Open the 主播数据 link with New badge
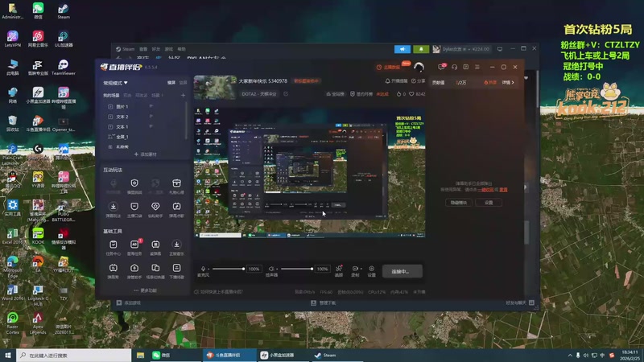Viewport: 644px width, 362px height. (x=389, y=67)
